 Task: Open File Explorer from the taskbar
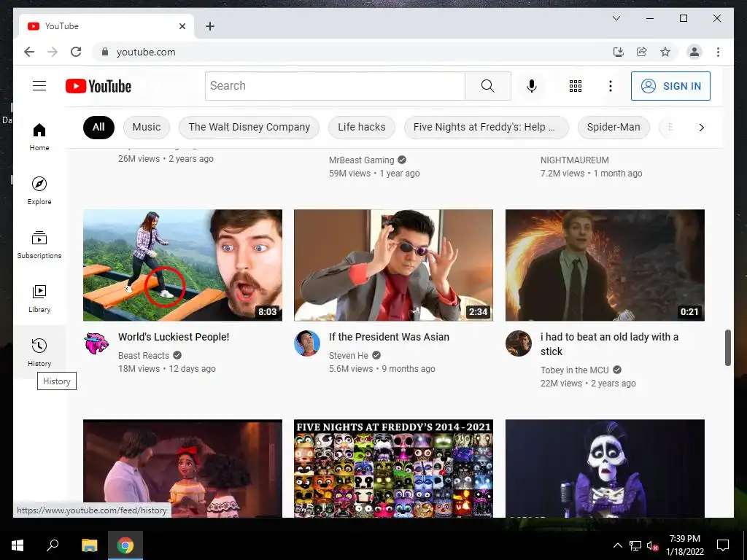(89, 545)
